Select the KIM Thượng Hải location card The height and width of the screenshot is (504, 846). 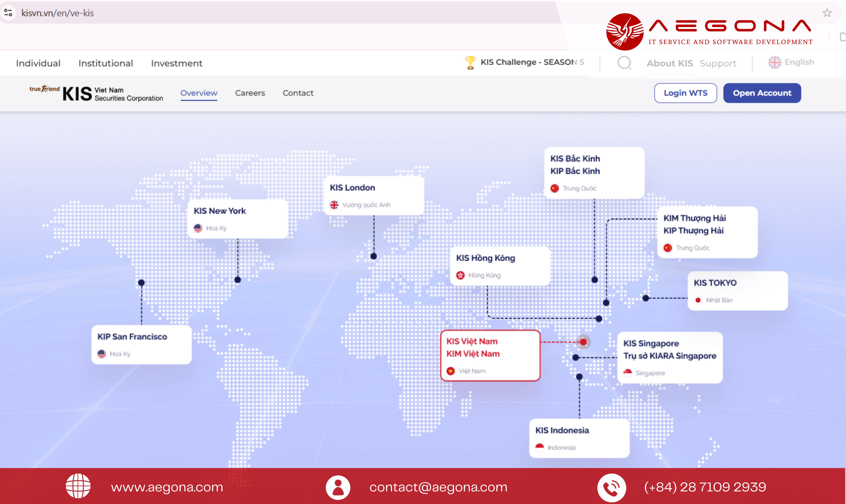click(708, 233)
